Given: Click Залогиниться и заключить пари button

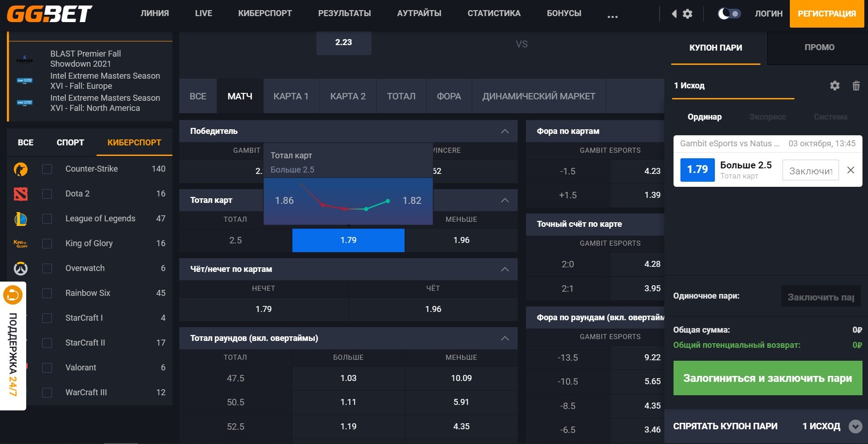Looking at the screenshot, I should (768, 378).
